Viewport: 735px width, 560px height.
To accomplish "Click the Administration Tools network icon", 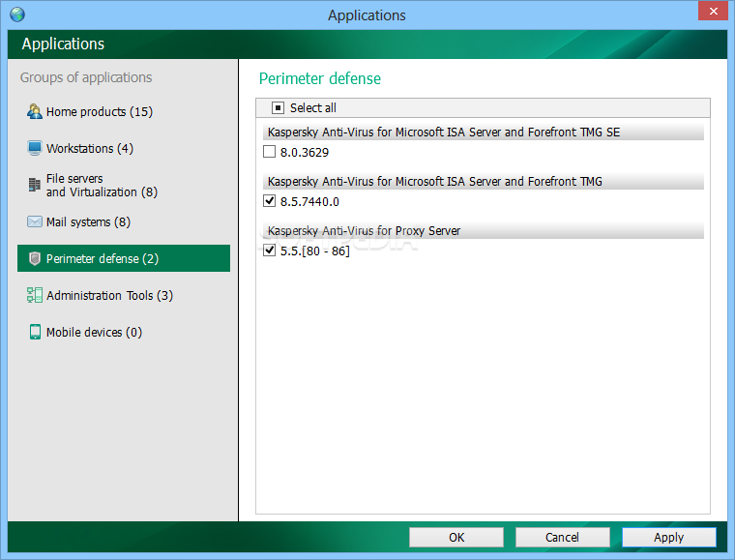I will (34, 295).
